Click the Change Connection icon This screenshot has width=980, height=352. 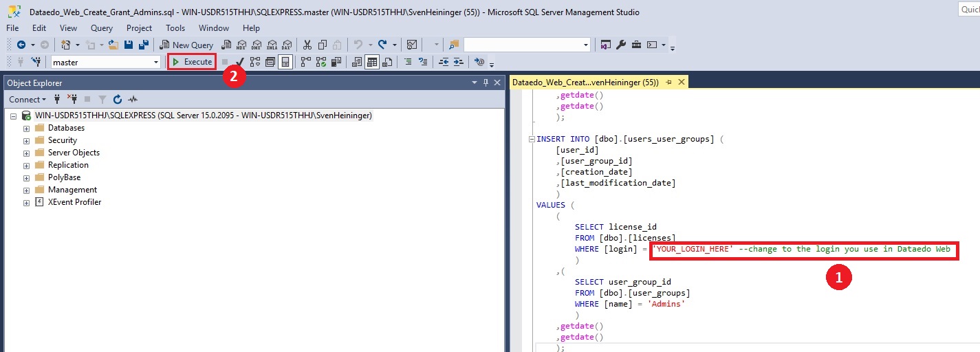(37, 62)
